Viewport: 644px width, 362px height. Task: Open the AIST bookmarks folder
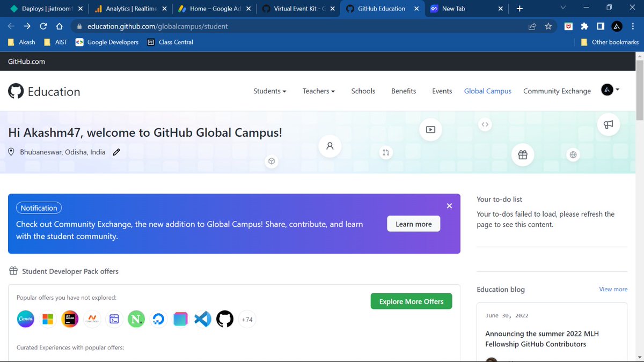tap(55, 42)
